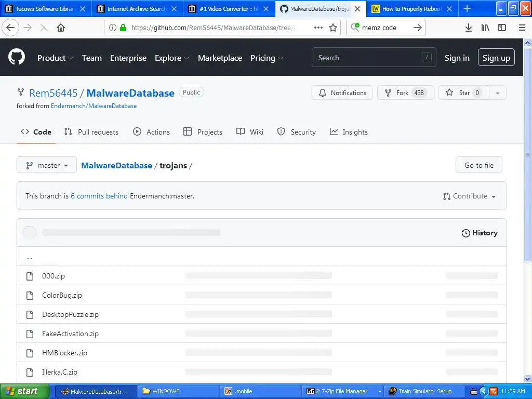Open a new browser tab with plus
This screenshot has height=399, width=532.
point(467,8)
